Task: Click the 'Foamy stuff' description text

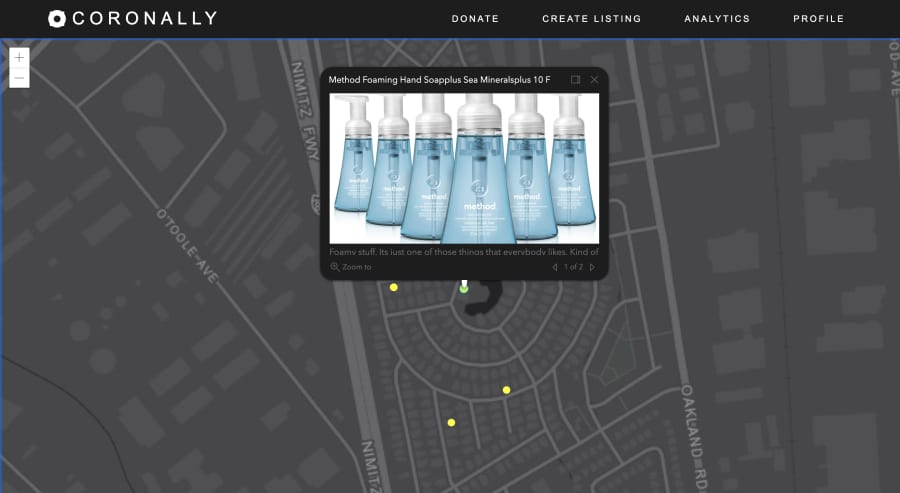Action: [x=464, y=251]
